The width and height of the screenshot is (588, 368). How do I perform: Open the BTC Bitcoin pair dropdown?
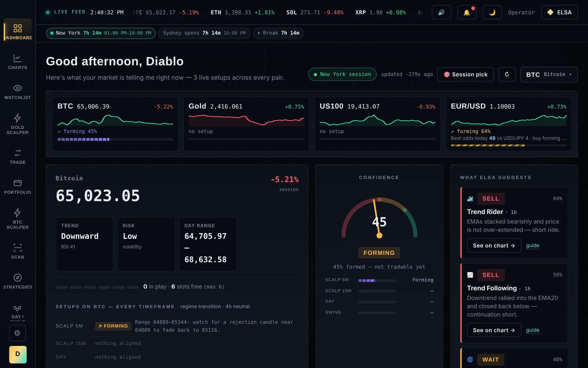click(x=549, y=74)
